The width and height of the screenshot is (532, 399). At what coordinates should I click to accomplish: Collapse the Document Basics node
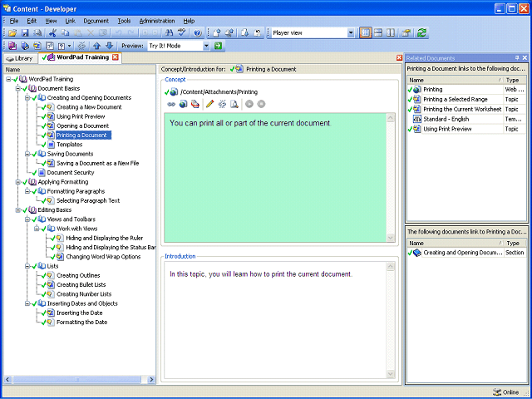click(18, 89)
